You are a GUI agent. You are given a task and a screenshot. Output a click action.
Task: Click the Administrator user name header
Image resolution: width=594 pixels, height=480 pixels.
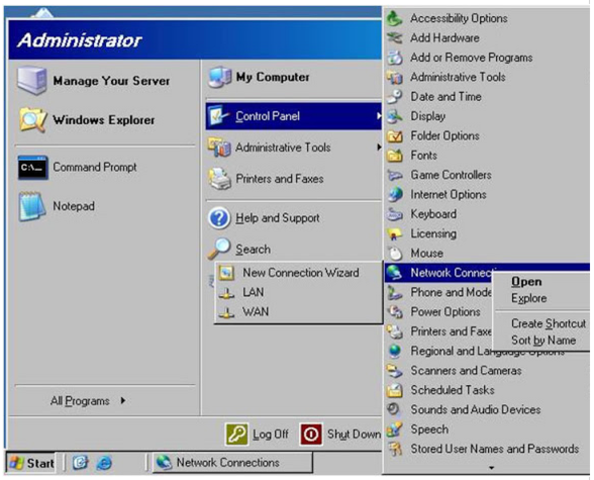click(80, 40)
